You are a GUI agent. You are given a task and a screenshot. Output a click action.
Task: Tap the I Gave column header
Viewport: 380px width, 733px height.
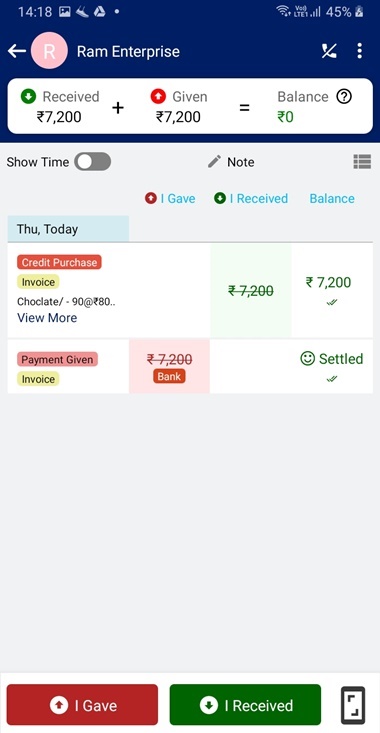[170, 198]
